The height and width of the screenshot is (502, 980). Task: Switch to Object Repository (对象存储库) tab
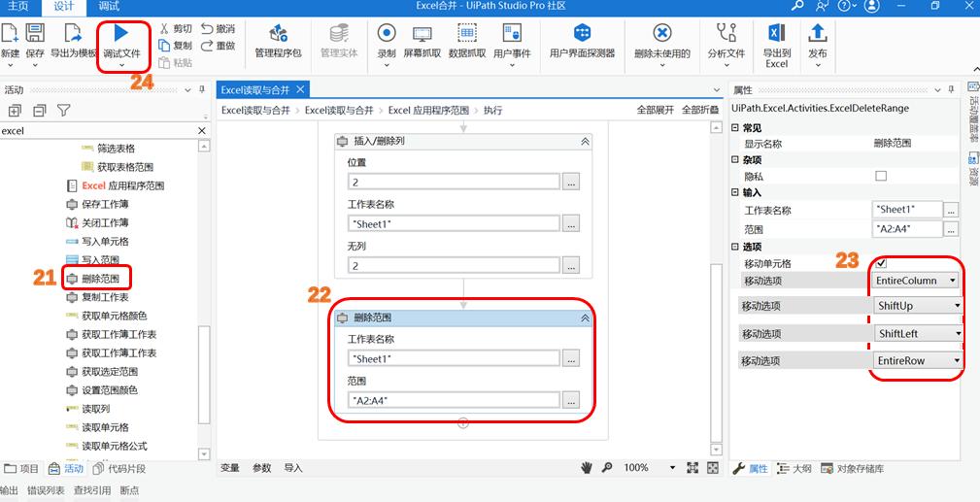[x=853, y=468]
